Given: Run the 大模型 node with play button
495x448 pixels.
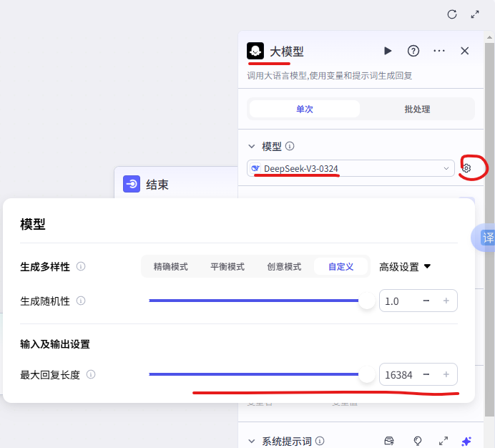Looking at the screenshot, I should 388,51.
